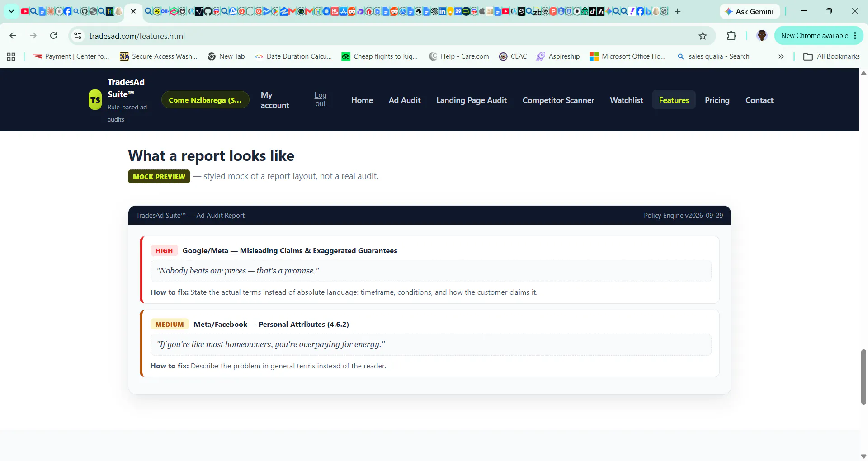
Task: Select the Features nav item
Action: tap(674, 100)
